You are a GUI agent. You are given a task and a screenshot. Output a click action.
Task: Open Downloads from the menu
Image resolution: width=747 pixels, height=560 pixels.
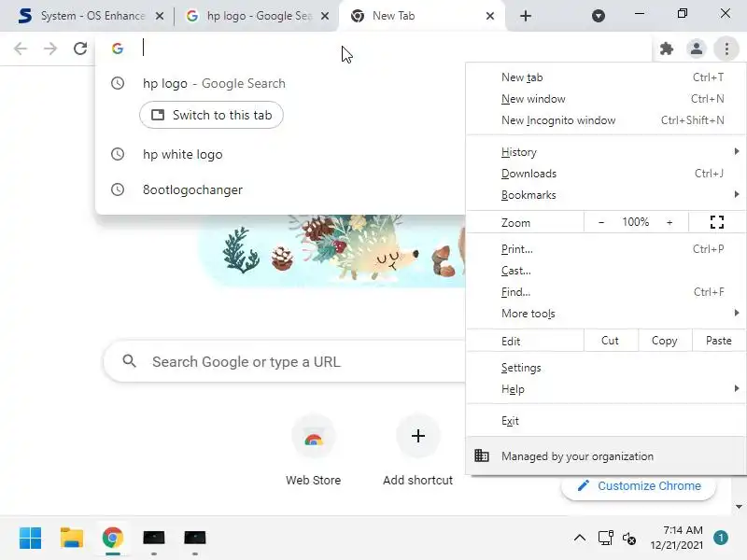pyautogui.click(x=606, y=174)
